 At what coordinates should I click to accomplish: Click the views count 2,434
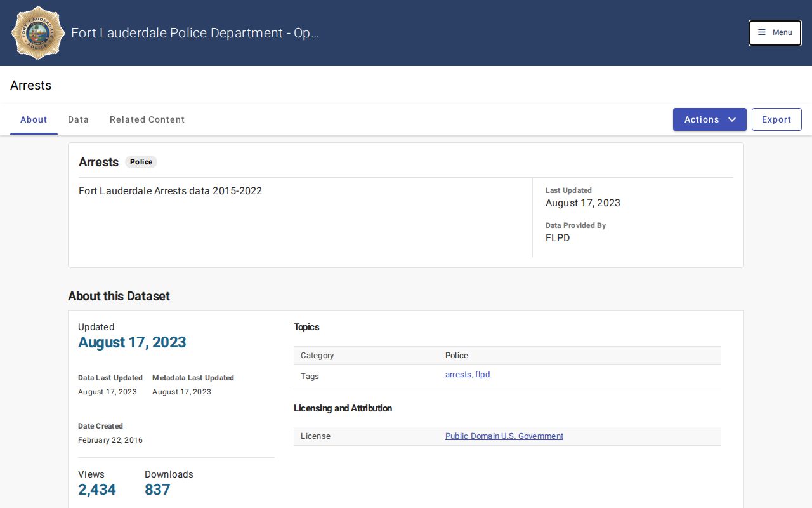tap(97, 490)
